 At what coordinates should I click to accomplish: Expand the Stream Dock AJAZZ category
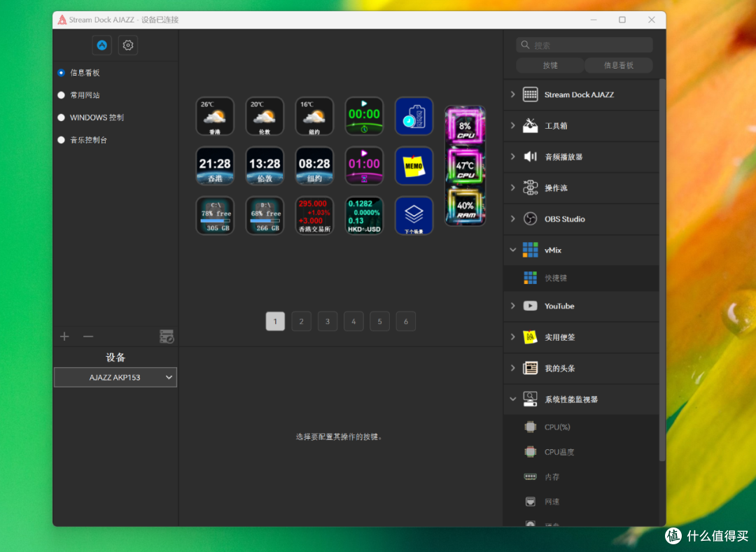point(513,94)
